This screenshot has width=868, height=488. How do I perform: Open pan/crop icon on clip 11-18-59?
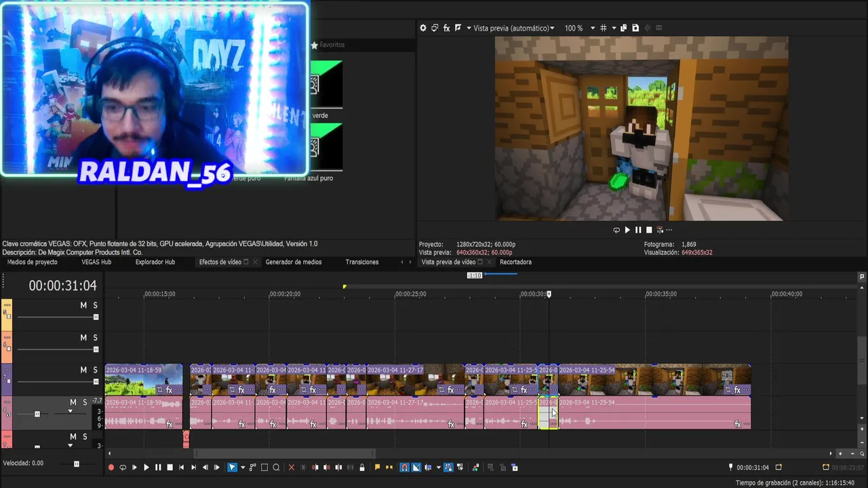click(160, 390)
